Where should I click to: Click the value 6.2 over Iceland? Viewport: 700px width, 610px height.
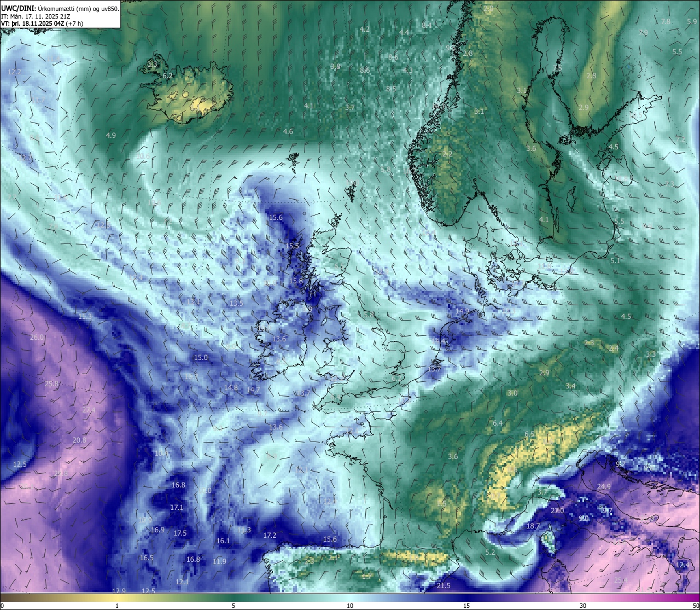(x=168, y=76)
